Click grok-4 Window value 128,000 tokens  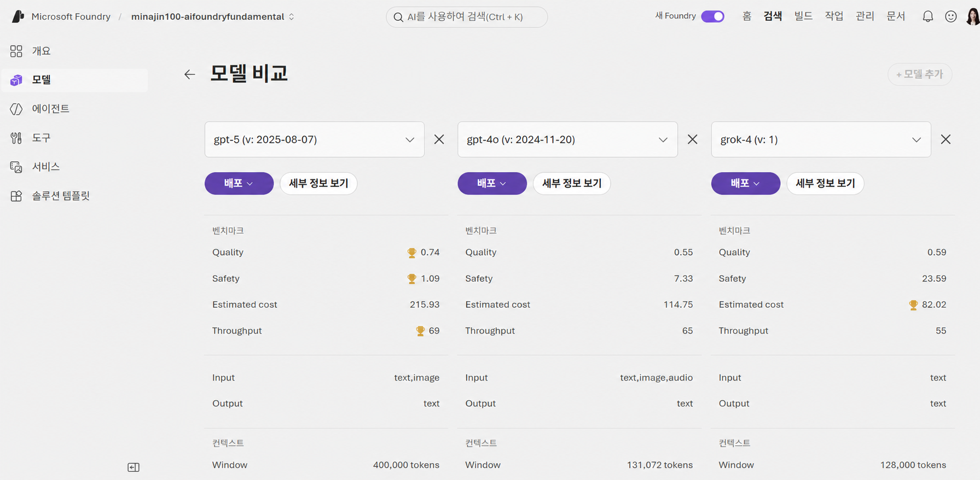(913, 465)
